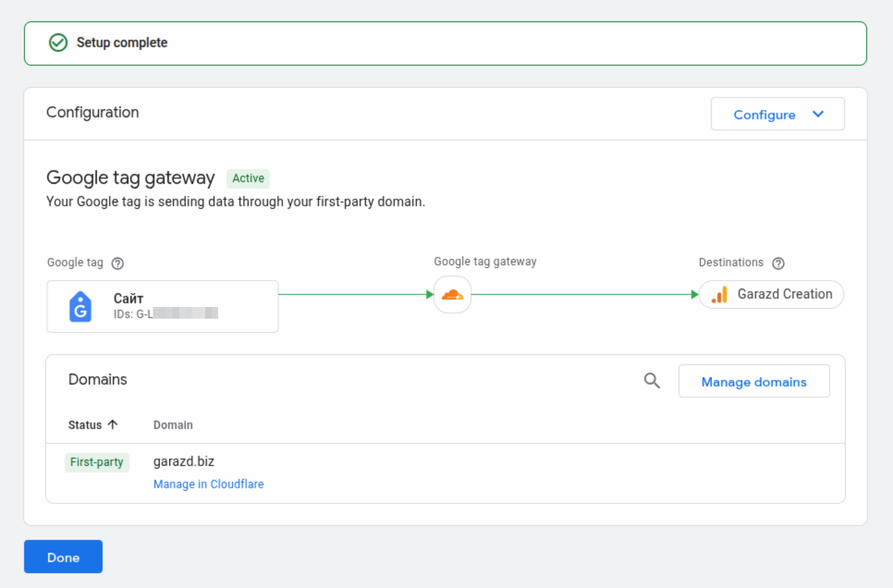Click the blue Google tag icon
893x588 pixels.
pos(80,307)
